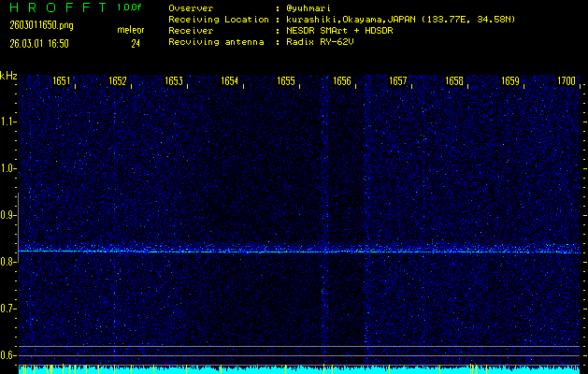
Task: Click the 1653 time axis label
Action: 174,80
